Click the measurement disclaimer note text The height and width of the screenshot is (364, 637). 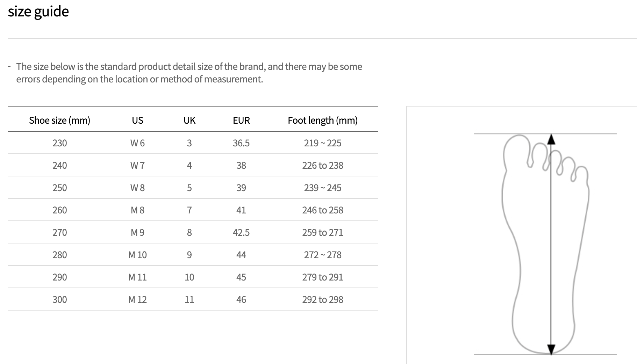189,73
